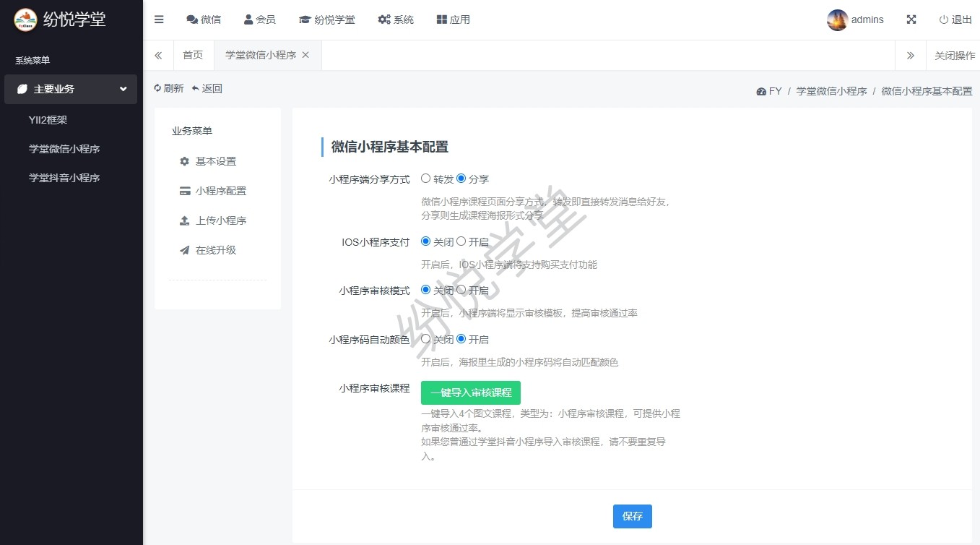Click the admins user avatar

[x=837, y=20]
